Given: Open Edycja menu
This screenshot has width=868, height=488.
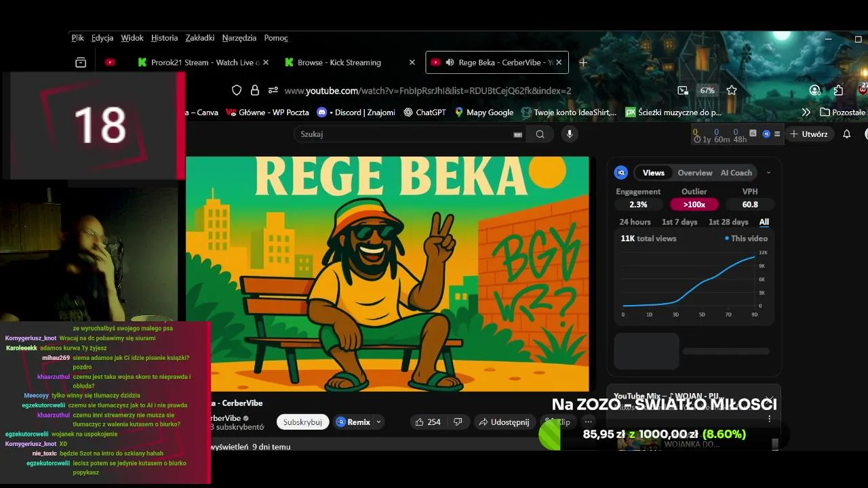Looking at the screenshot, I should tap(102, 38).
